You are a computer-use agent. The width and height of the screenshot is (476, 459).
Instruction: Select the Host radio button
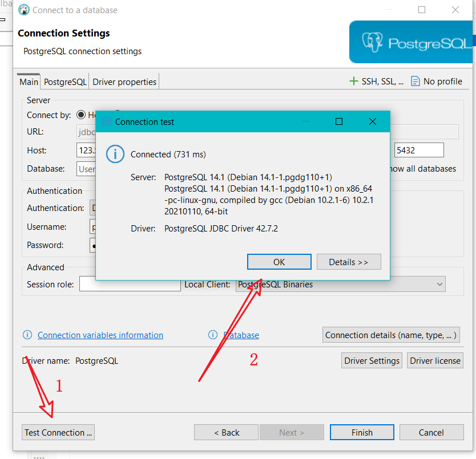coord(80,114)
